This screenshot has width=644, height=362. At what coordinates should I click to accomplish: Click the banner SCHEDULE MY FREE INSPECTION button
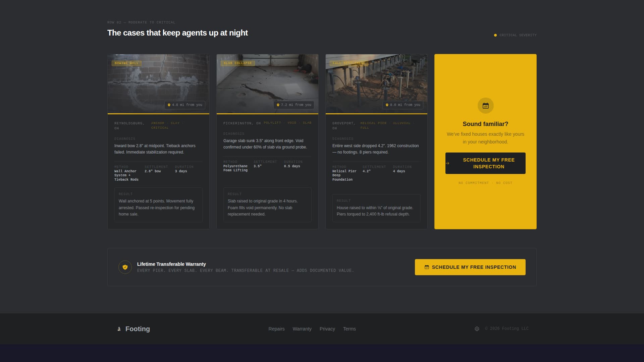tap(470, 267)
